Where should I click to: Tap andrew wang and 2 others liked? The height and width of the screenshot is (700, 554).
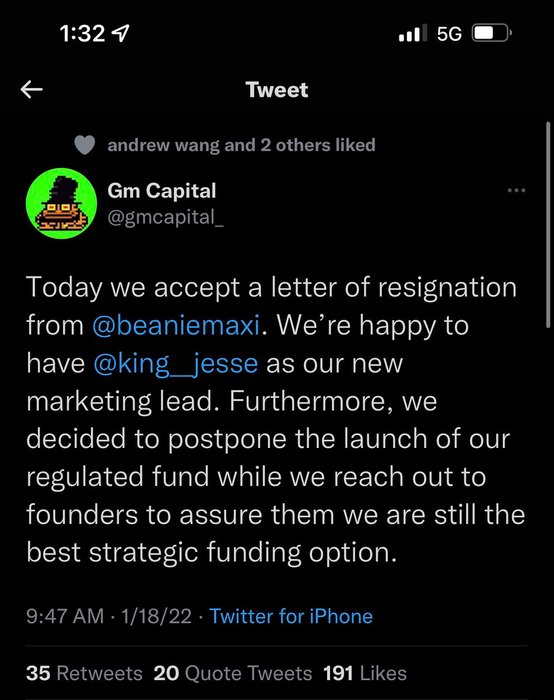[241, 145]
